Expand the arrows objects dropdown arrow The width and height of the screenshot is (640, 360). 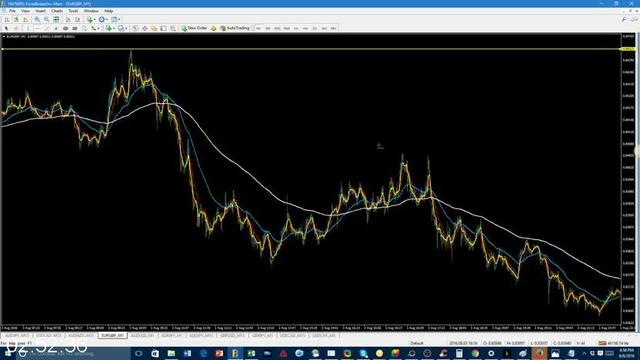98,28
